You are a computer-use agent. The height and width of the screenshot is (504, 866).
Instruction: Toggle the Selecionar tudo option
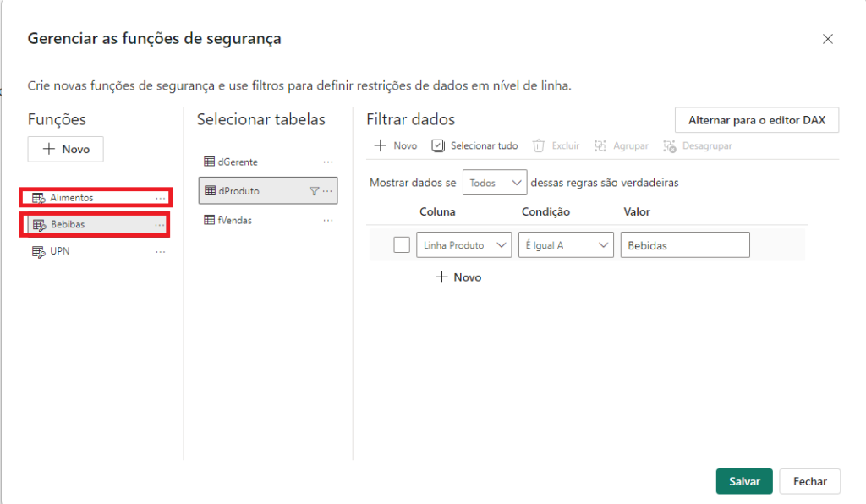[x=438, y=145]
